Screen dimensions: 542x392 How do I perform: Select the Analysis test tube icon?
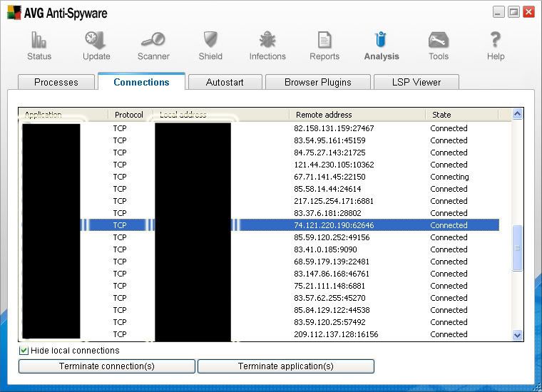pos(381,39)
